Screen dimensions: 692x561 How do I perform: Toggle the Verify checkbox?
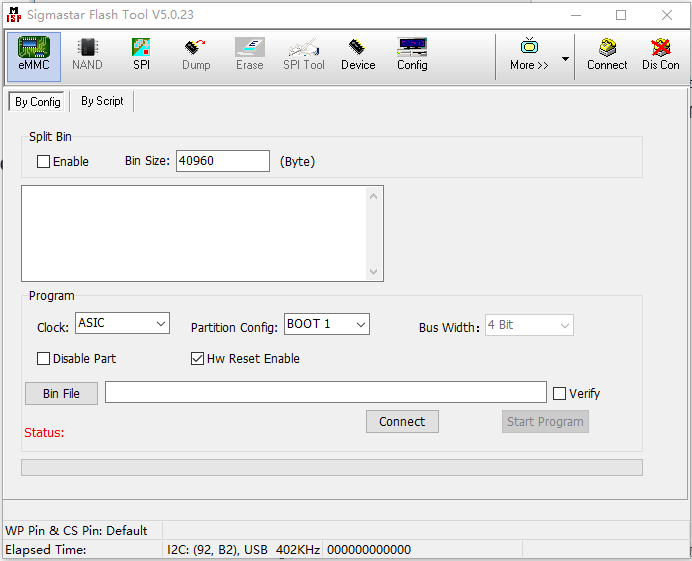click(x=560, y=394)
